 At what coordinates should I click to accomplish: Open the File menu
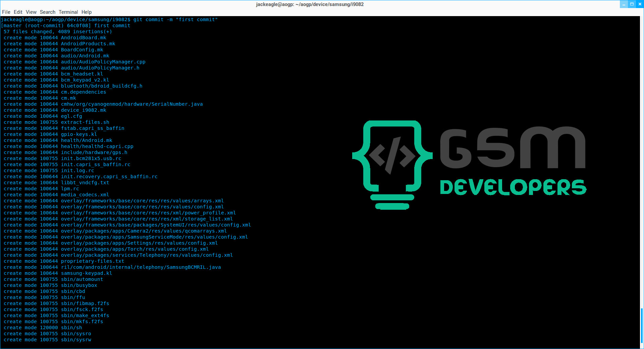[6, 12]
